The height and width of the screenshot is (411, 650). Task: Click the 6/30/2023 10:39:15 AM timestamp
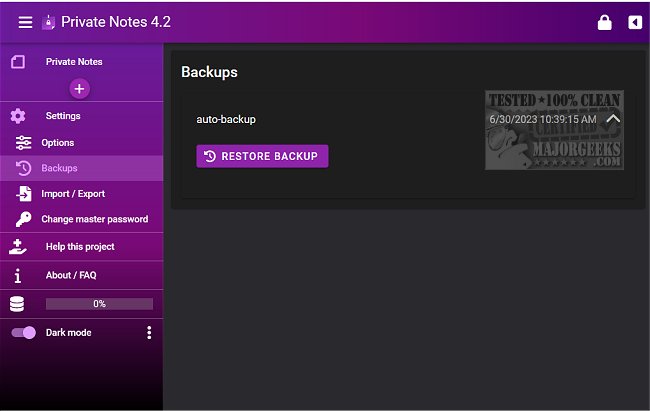pyautogui.click(x=543, y=119)
